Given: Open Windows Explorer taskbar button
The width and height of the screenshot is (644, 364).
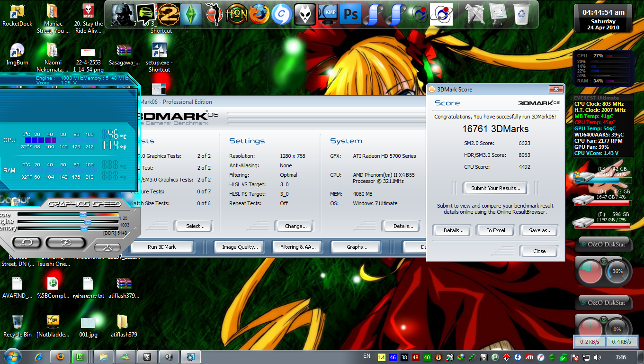Looking at the screenshot, I should (x=104, y=357).
